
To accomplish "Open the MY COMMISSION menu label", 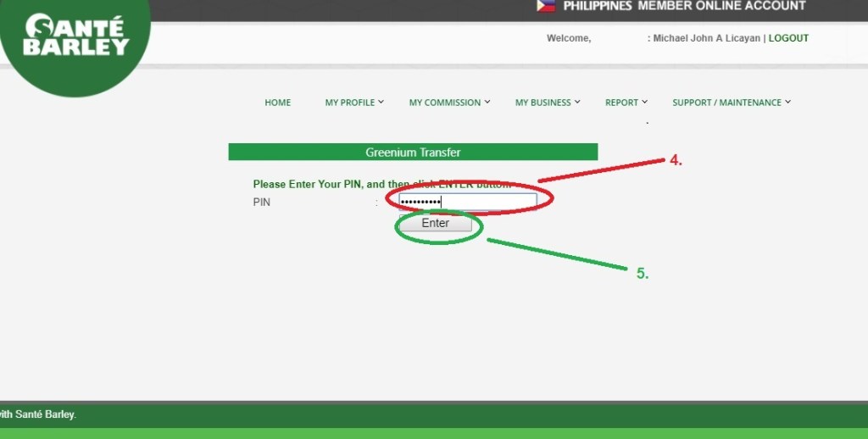I will [x=444, y=103].
